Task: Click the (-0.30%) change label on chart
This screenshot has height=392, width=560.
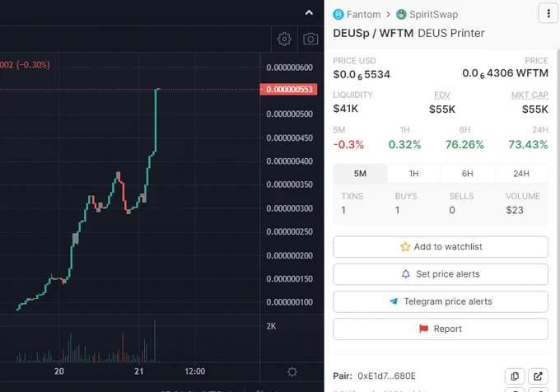Action: click(x=33, y=65)
